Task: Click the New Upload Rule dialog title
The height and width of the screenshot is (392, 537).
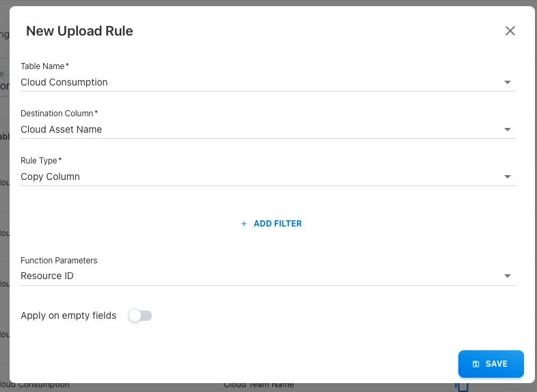Action: [79, 31]
